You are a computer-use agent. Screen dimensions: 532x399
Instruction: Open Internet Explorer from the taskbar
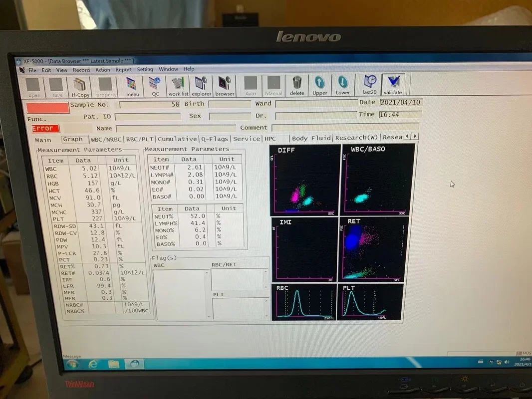click(93, 364)
